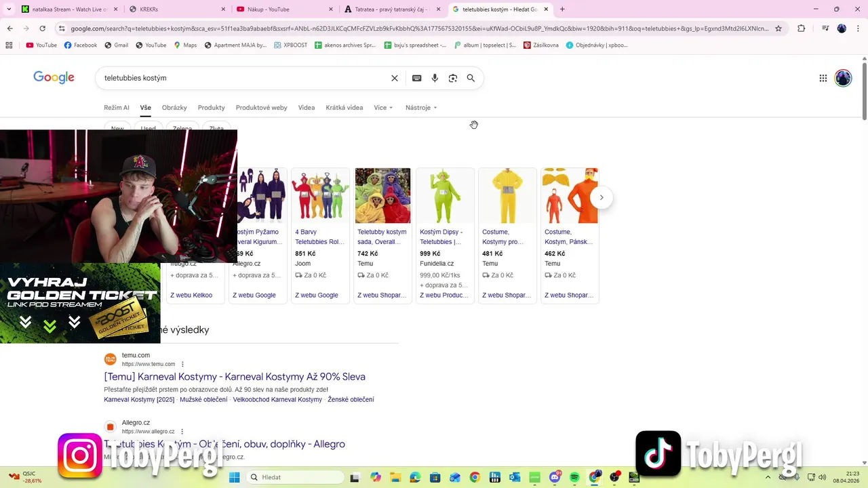Open Mužské oblečení sitelink
Image resolution: width=868 pixels, height=488 pixels.
[x=203, y=400]
